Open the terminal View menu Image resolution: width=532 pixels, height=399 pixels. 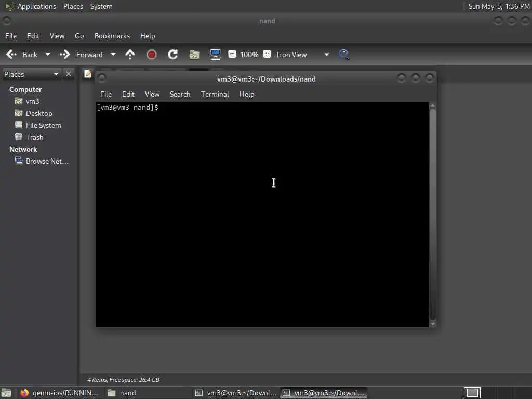tap(152, 95)
